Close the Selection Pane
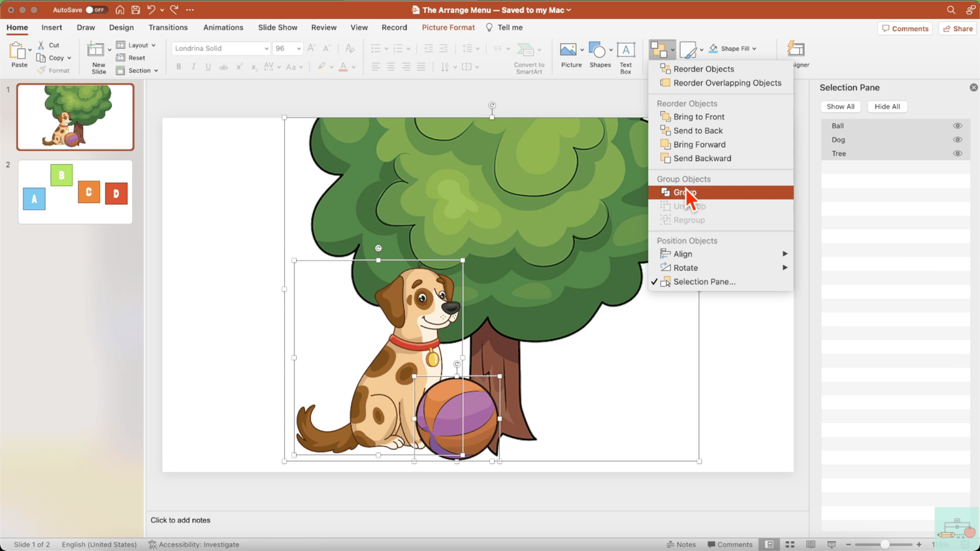The image size is (980, 551). pos(973,87)
